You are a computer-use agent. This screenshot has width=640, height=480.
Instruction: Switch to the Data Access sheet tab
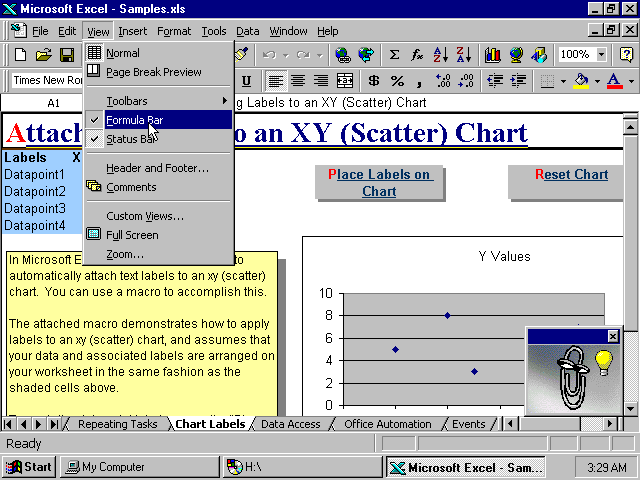point(291,424)
